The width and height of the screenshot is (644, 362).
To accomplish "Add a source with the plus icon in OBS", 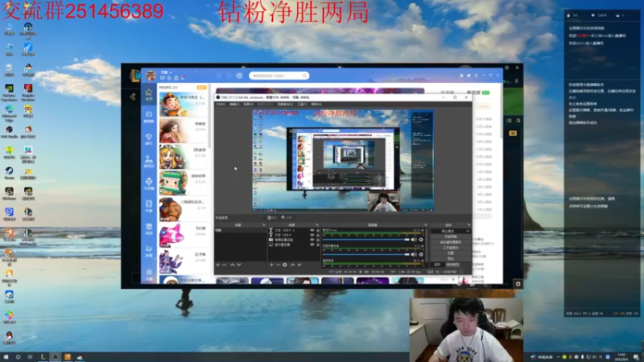I will click(271, 265).
